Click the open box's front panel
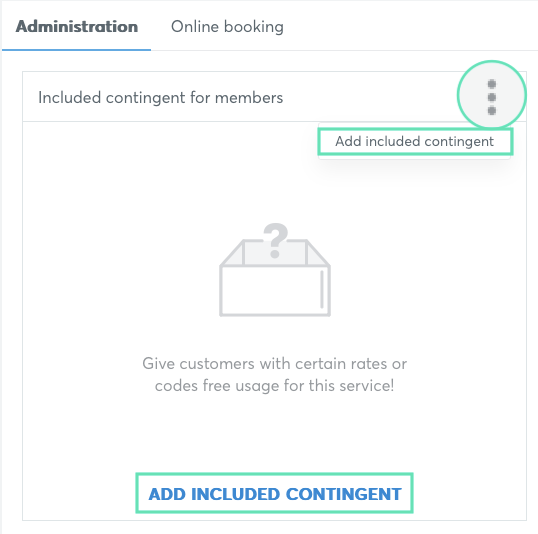This screenshot has width=538, height=534. tap(274, 291)
